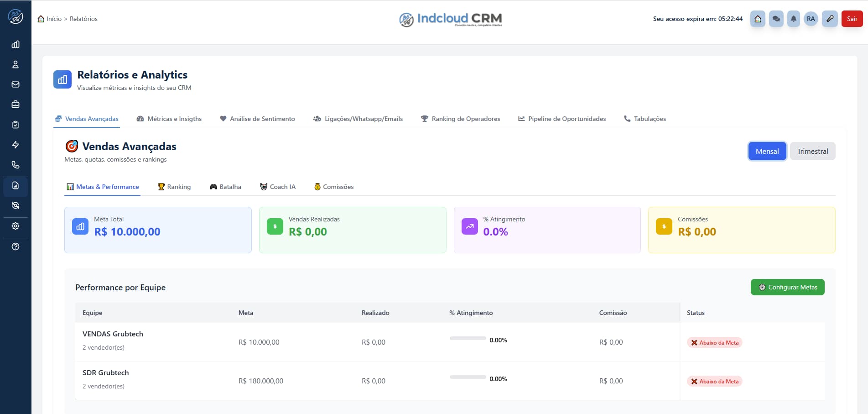868x414 pixels.
Task: Open the RA user avatar menu
Action: click(x=811, y=19)
